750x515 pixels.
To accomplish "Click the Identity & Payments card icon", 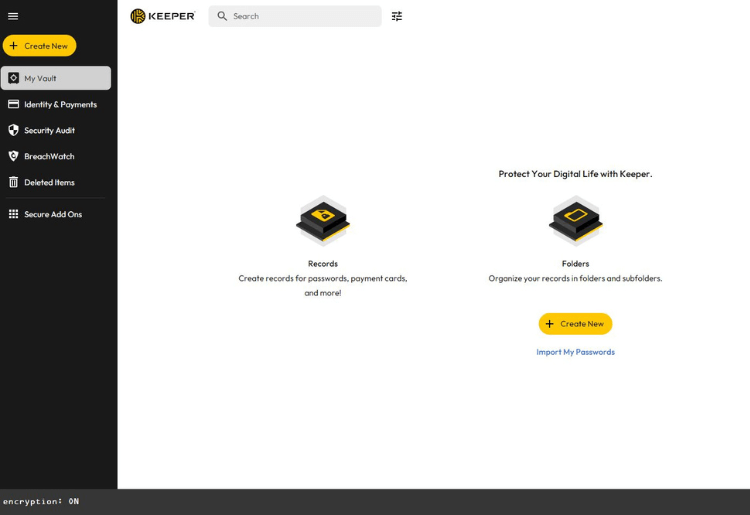I will pos(14,104).
